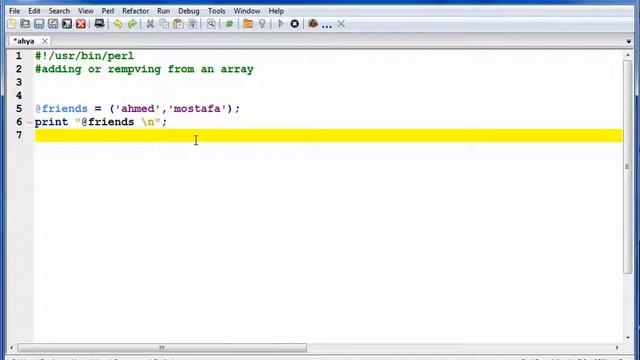Open the Edit menu
640x360 pixels.
click(x=34, y=11)
